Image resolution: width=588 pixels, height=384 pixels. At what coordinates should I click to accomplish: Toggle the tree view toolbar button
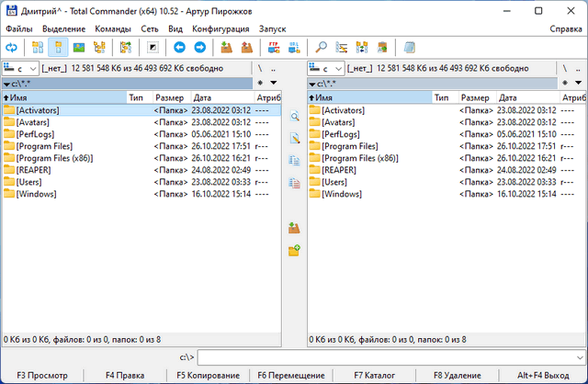(x=99, y=47)
